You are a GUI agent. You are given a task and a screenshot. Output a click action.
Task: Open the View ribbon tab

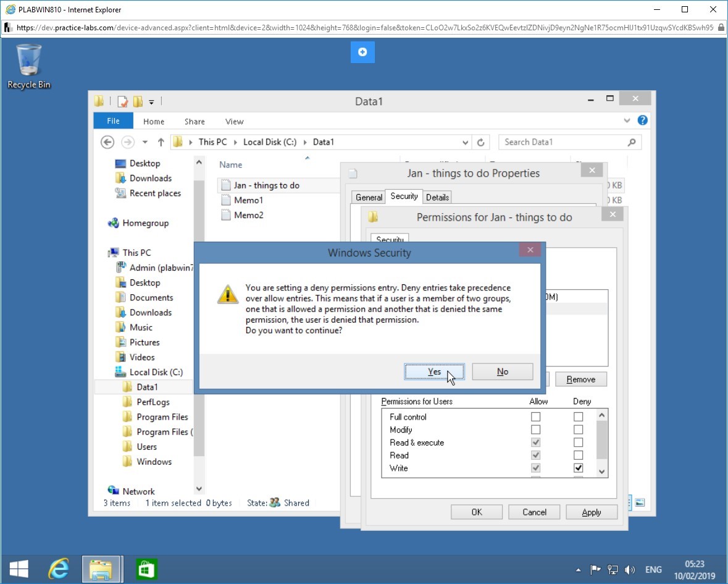(x=235, y=121)
